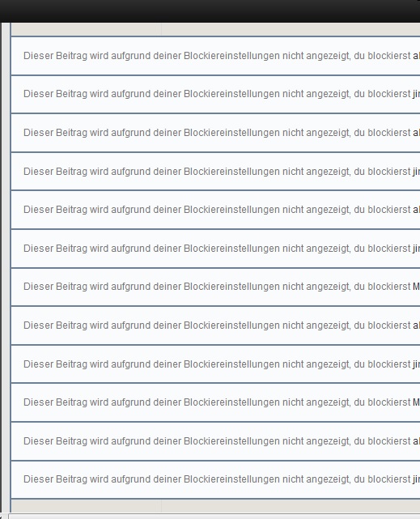
Task: Click the wide footer cell below the posts
Action: pyautogui.click(x=291, y=506)
